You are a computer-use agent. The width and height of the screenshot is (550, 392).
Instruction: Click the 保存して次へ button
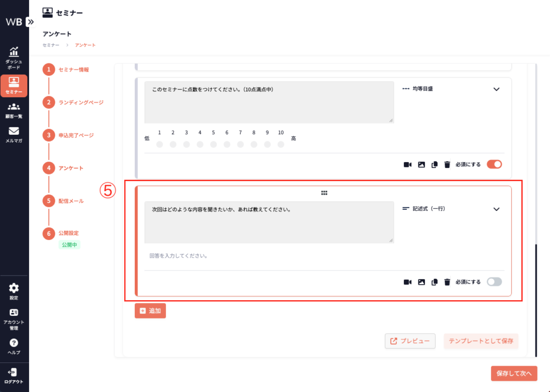click(x=513, y=374)
